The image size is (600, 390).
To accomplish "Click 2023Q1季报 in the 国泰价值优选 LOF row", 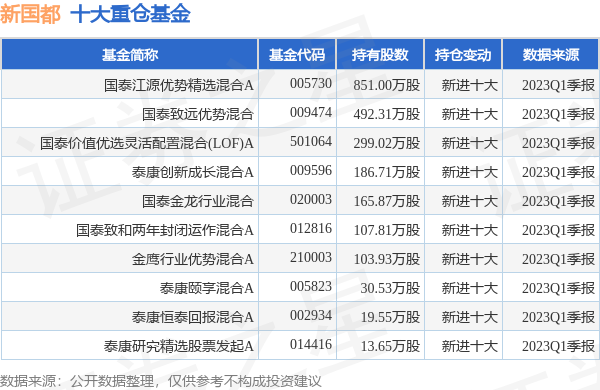I will 558,143.
